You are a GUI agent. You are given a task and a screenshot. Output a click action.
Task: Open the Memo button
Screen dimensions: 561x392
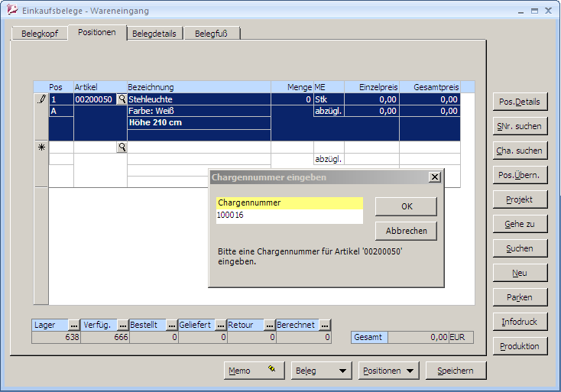point(254,371)
